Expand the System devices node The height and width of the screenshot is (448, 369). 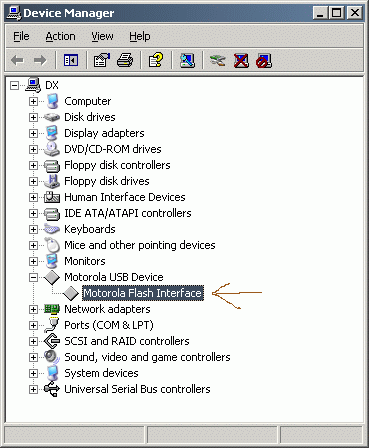click(33, 373)
